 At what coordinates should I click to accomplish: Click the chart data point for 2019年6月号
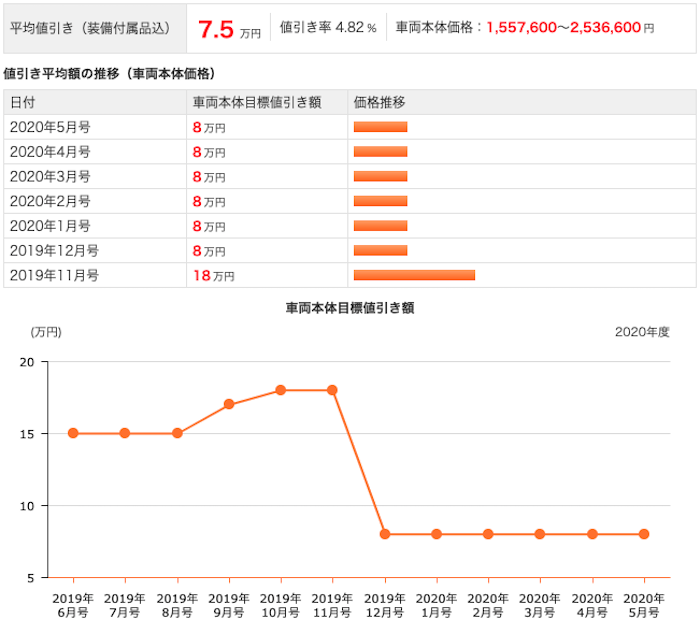(x=73, y=433)
